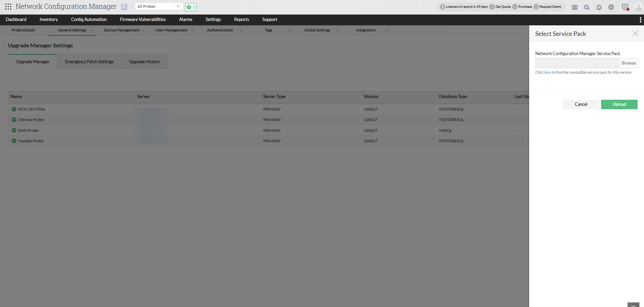Expand the General Settings submenu

[93, 30]
